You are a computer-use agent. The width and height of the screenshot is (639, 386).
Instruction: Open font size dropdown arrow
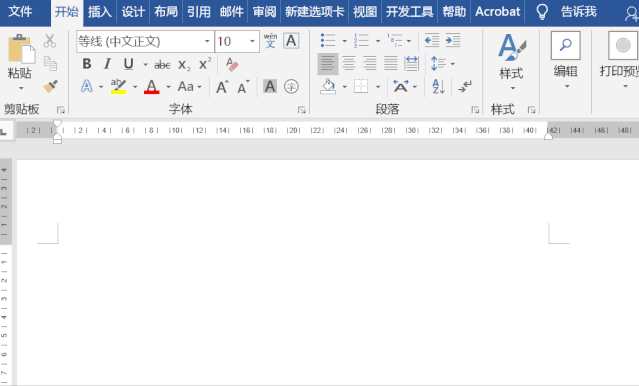[252, 41]
